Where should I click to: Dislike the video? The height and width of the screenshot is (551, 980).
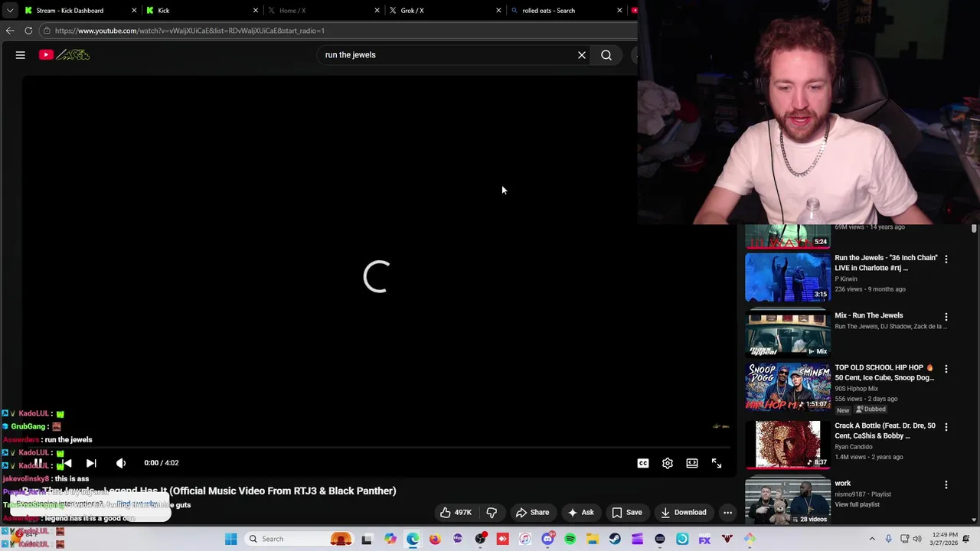(x=492, y=513)
